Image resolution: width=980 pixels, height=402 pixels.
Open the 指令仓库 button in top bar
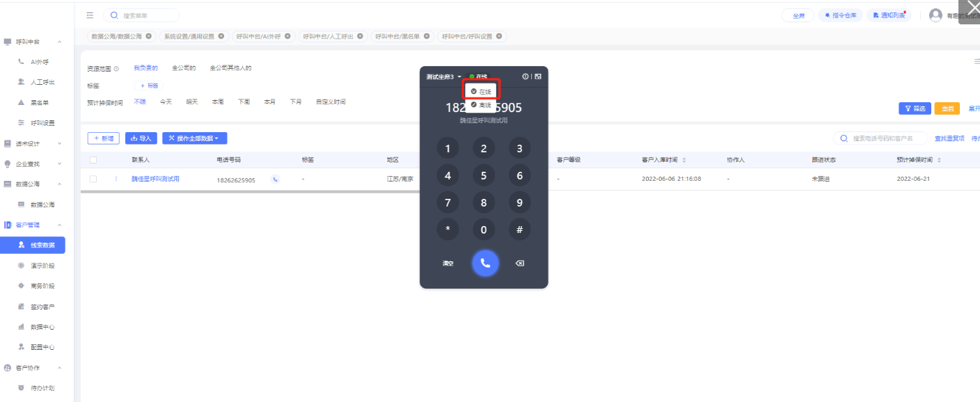pos(840,15)
